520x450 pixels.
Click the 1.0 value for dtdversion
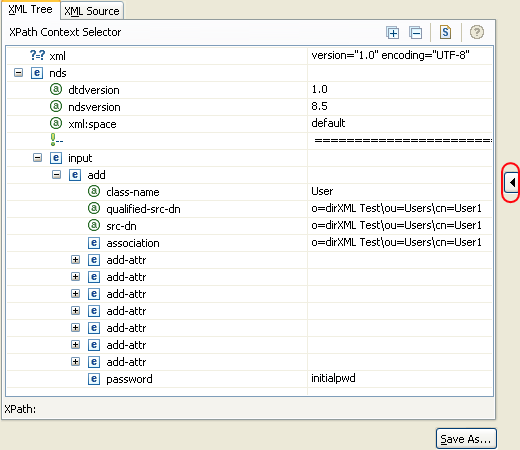tap(319, 89)
